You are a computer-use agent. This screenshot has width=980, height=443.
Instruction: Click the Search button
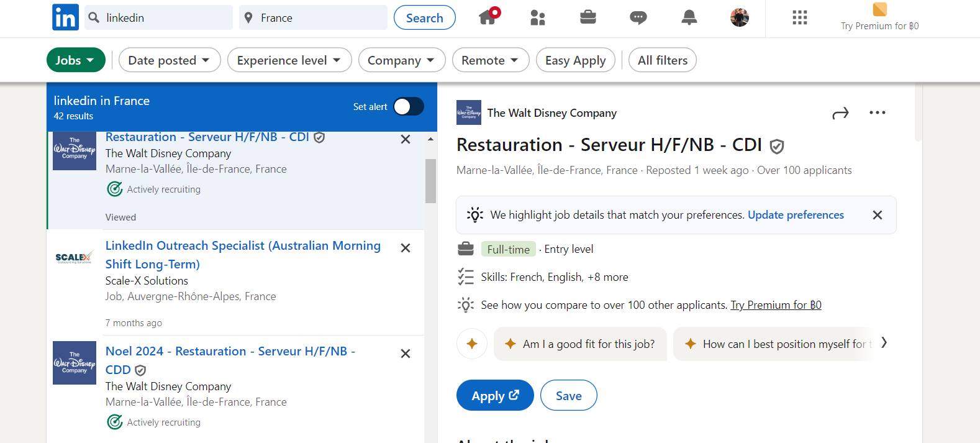tap(425, 17)
